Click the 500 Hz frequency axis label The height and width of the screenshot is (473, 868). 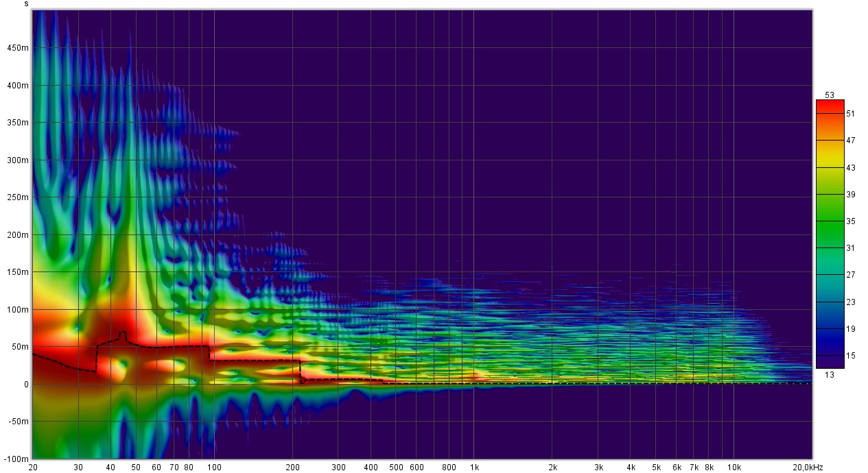(x=396, y=468)
